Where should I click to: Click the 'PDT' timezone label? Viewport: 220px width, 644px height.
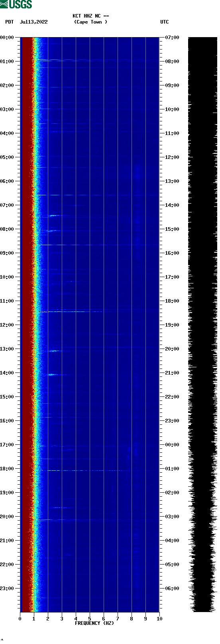click(10, 22)
